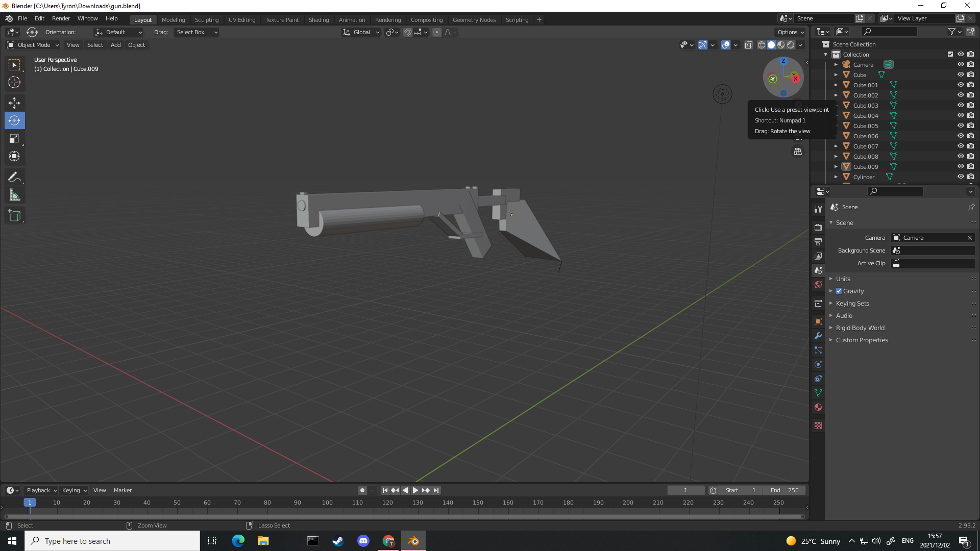The image size is (980, 551).
Task: Switch viewport to rendered shading mode
Action: 791,45
